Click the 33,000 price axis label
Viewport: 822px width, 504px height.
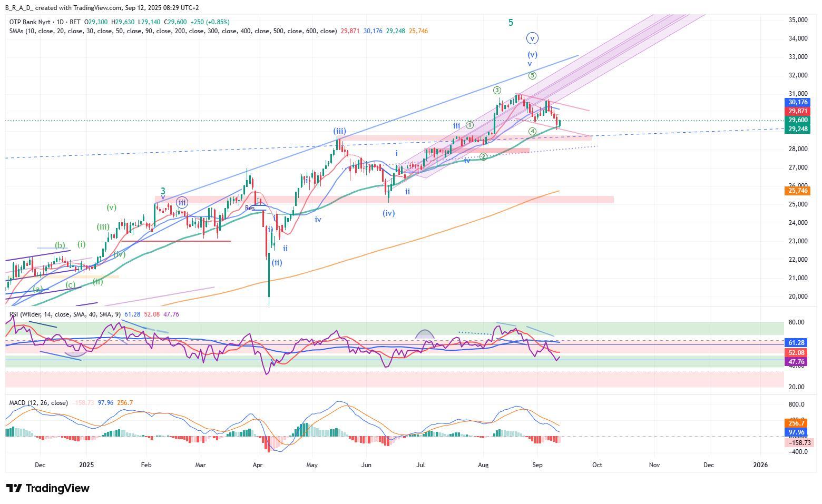tap(798, 57)
